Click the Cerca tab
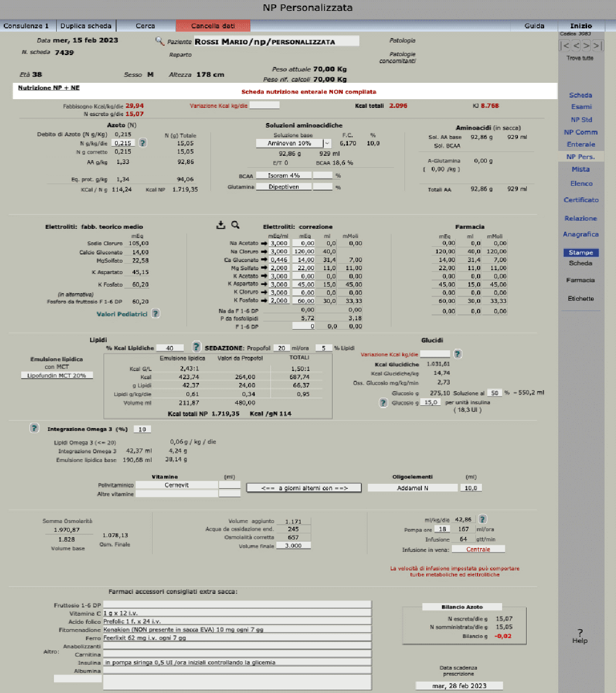The width and height of the screenshot is (616, 693). click(x=146, y=26)
